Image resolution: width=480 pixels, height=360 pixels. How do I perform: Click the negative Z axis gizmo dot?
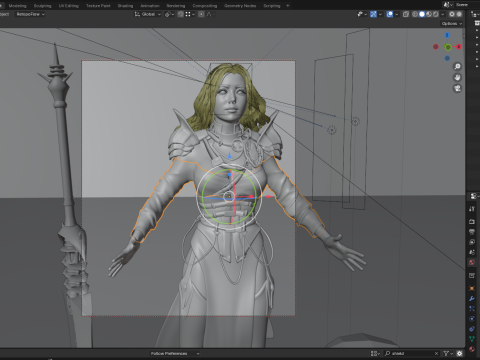[447, 58]
